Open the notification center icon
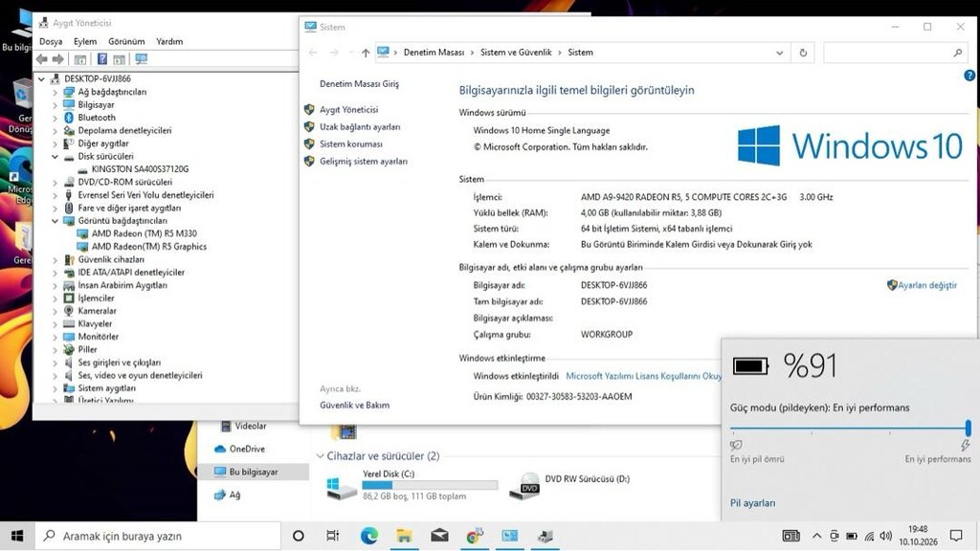The image size is (980, 551). coord(956,536)
